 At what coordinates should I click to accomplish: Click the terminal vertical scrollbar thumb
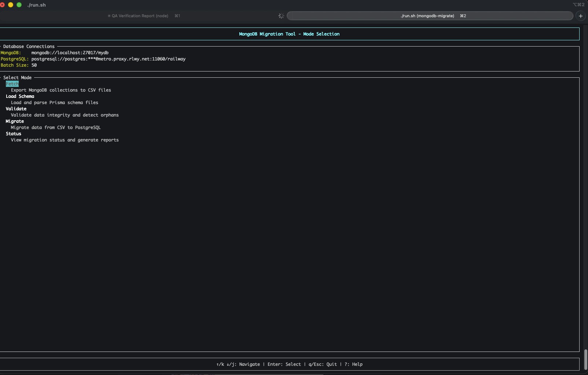coord(585,360)
